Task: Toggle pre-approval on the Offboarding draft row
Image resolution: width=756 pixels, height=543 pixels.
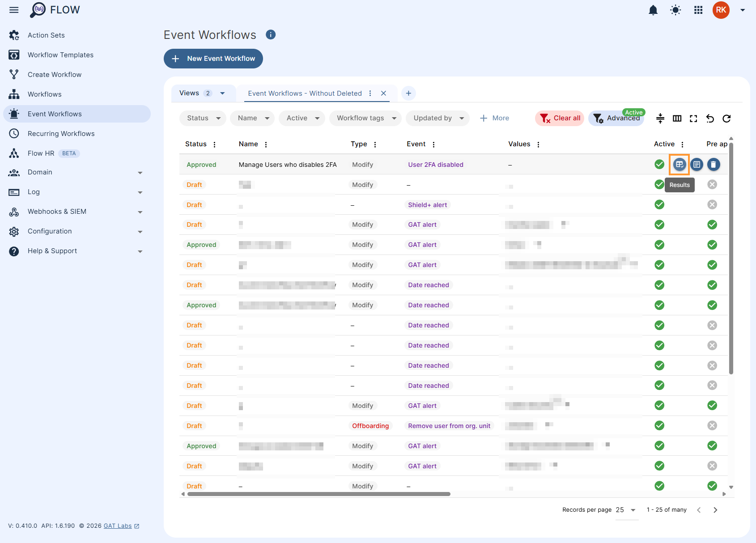Action: pyautogui.click(x=712, y=425)
